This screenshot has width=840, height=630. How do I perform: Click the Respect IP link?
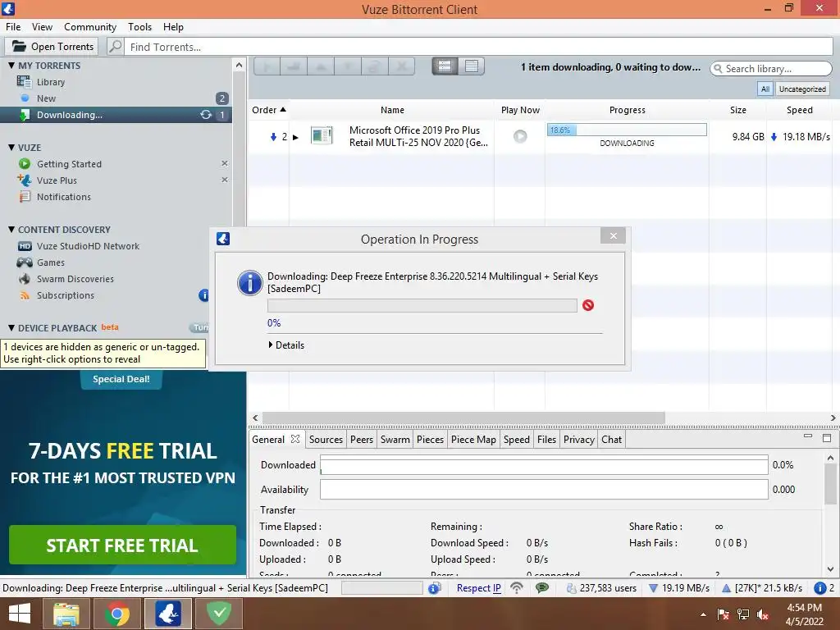(478, 588)
